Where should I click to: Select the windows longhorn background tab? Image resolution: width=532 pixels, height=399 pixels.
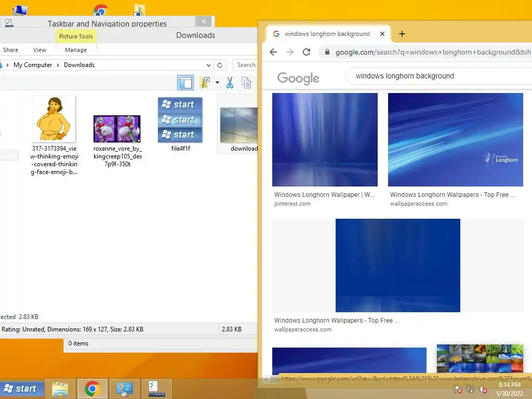[328, 34]
